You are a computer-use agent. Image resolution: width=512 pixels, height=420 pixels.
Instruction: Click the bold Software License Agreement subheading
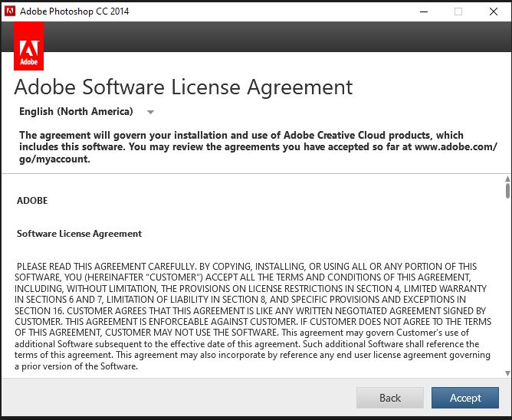click(x=79, y=234)
